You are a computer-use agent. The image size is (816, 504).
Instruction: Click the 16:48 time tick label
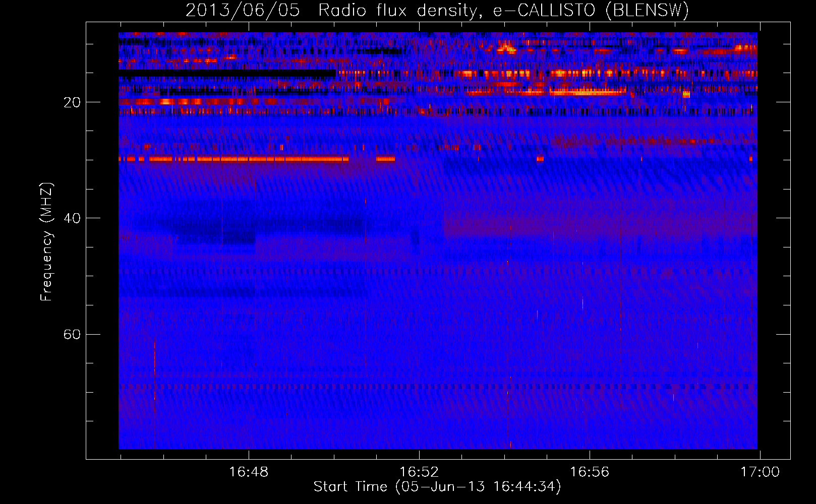pos(249,472)
